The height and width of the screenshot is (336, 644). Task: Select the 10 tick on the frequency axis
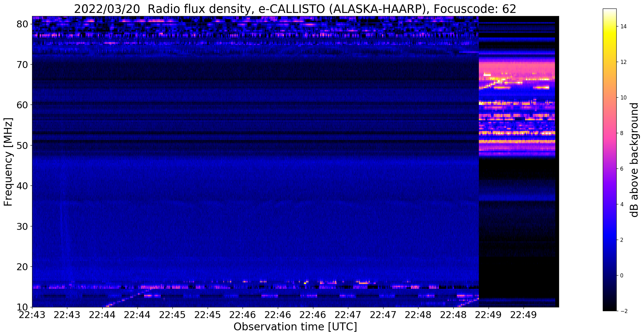22,307
